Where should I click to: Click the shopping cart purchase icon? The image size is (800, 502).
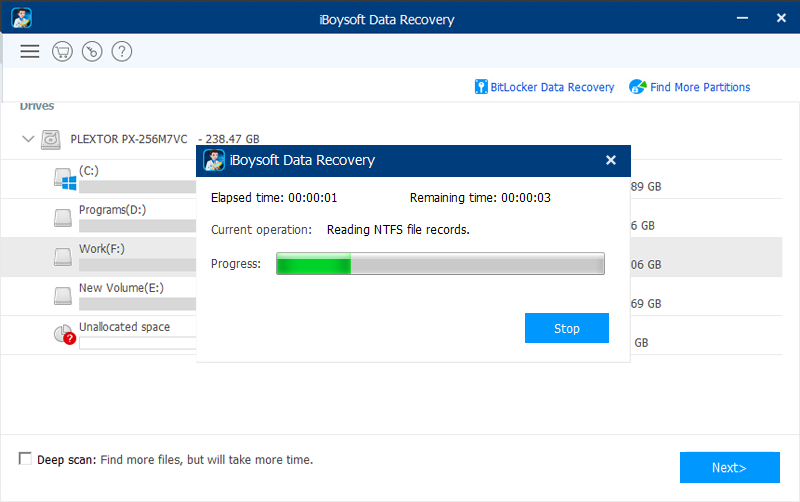pyautogui.click(x=62, y=51)
